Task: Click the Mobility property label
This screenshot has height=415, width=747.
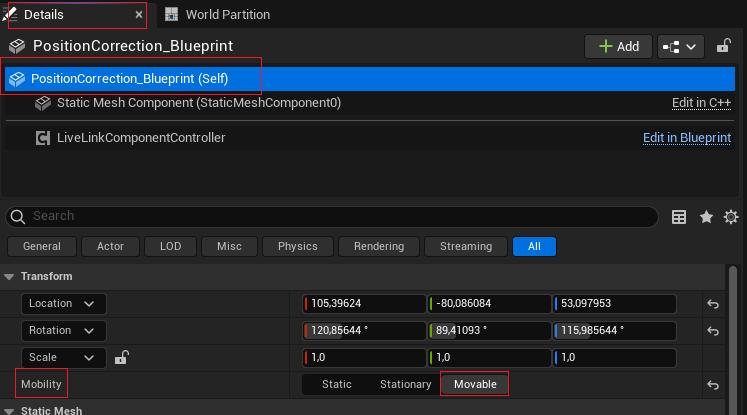Action: click(x=41, y=385)
